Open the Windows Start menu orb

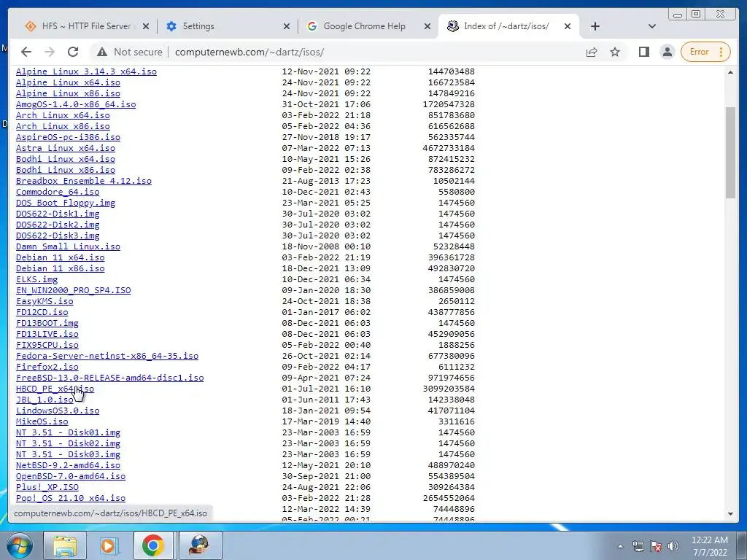[18, 545]
